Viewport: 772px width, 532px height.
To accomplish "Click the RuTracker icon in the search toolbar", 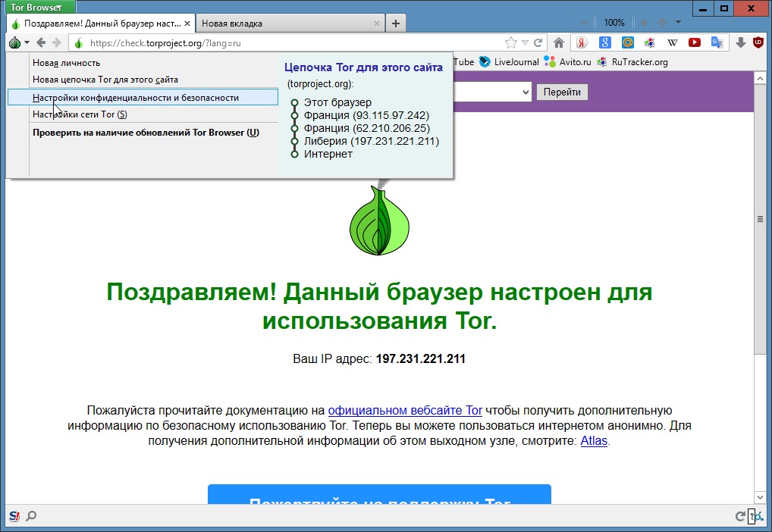I will 649,42.
